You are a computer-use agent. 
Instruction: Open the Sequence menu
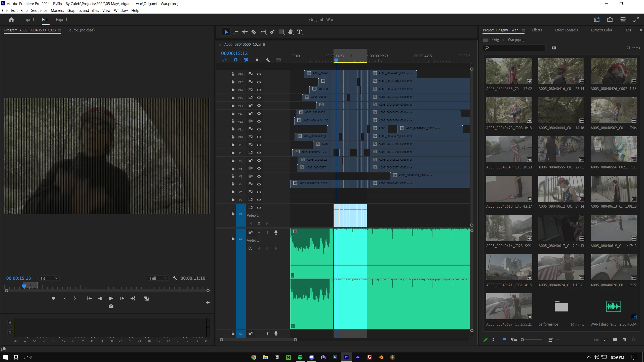(x=39, y=10)
